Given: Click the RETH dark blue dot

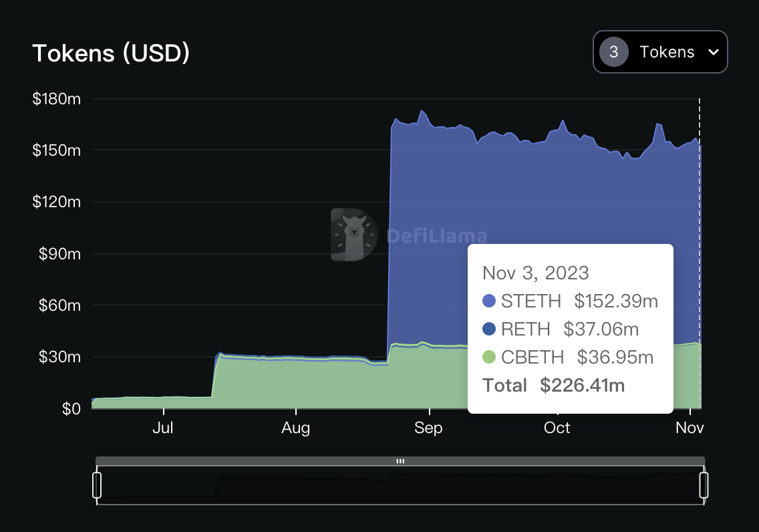Looking at the screenshot, I should (489, 329).
